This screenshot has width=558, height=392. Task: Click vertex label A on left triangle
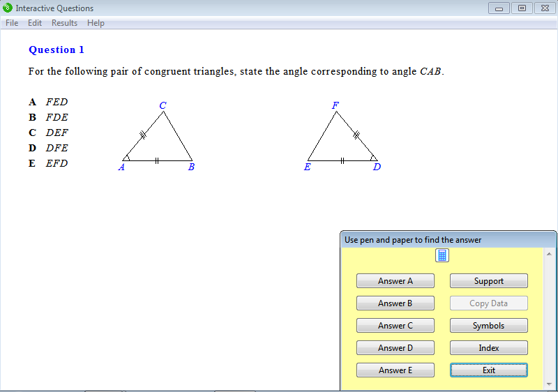tap(121, 167)
